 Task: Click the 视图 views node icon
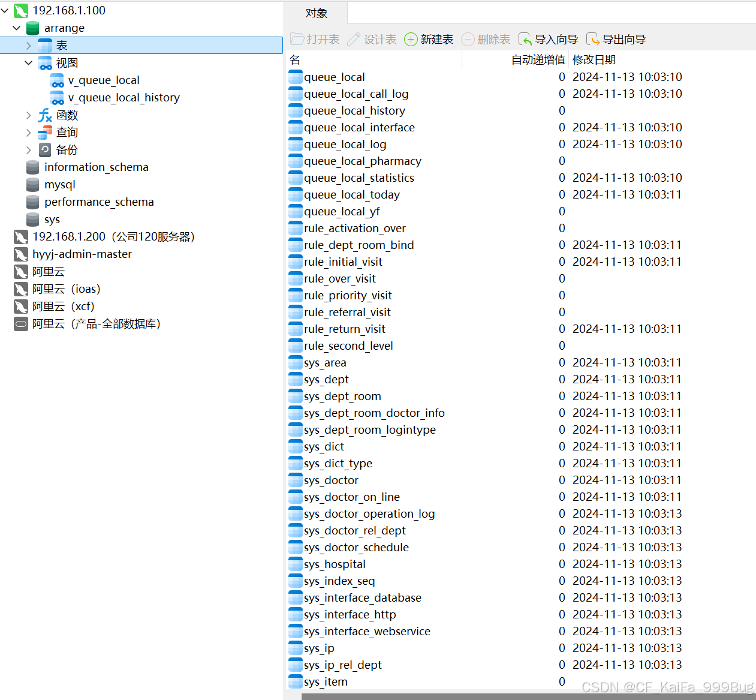[x=45, y=63]
